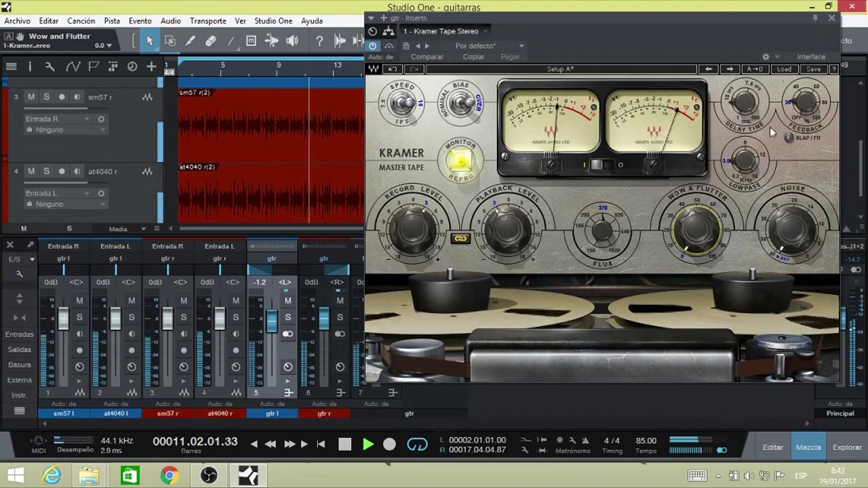Record-arm track at4040 r
The height and width of the screenshot is (488, 868).
click(62, 171)
